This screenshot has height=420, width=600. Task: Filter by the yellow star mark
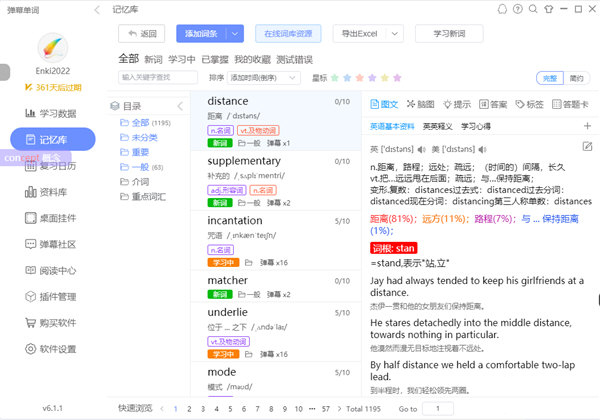click(385, 78)
